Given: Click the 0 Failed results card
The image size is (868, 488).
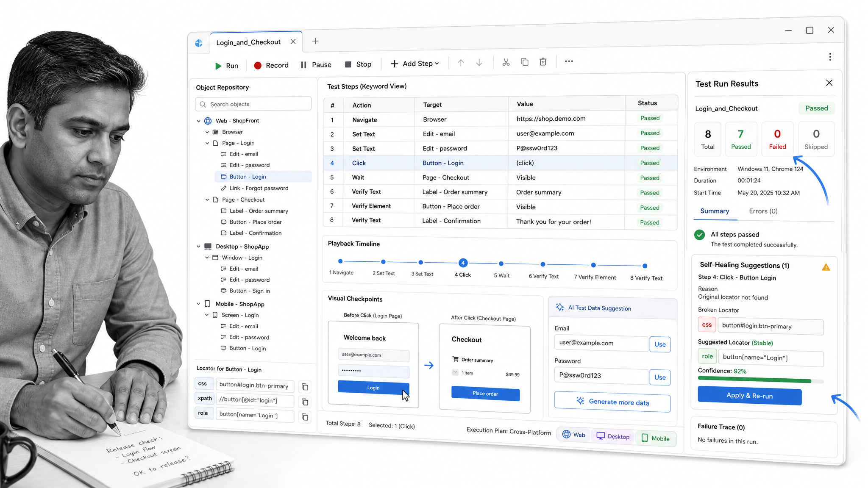Looking at the screenshot, I should pos(777,139).
